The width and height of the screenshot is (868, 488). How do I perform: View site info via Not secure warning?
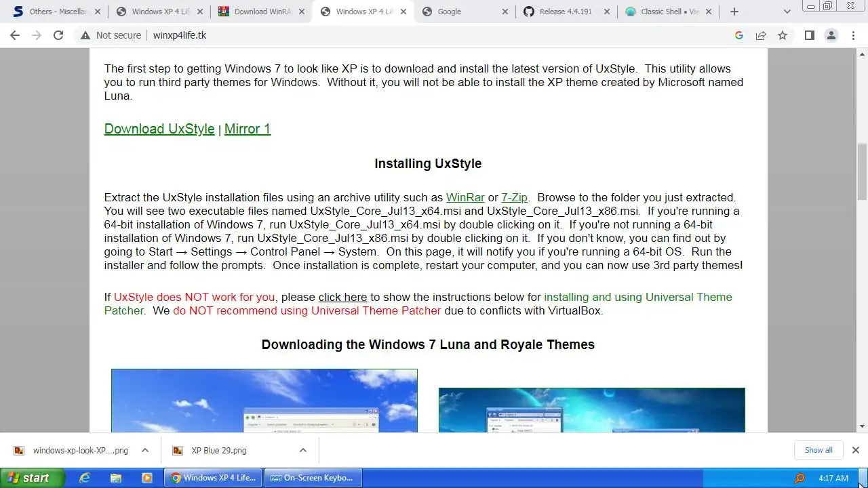[x=111, y=35]
